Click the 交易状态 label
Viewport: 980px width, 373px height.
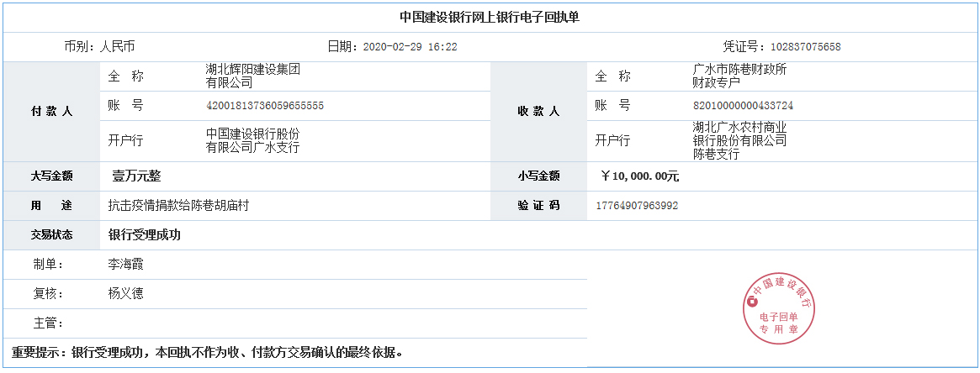tap(52, 235)
